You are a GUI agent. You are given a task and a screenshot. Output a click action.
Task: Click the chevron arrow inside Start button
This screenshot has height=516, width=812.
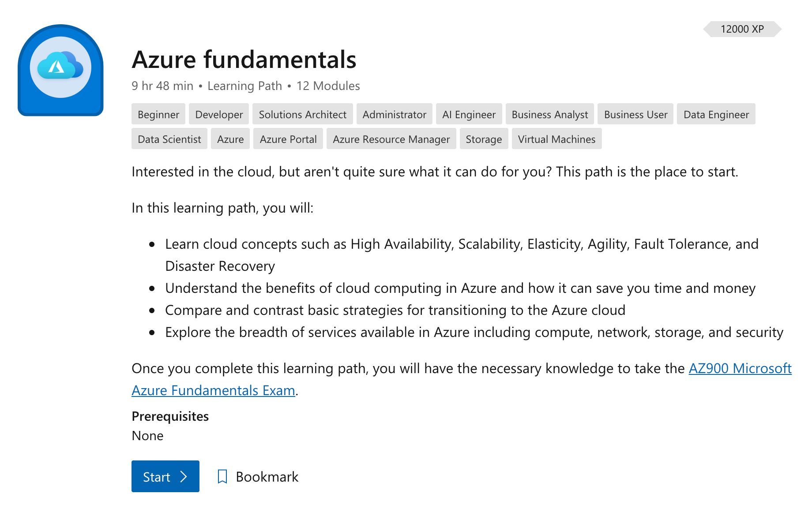pos(184,476)
